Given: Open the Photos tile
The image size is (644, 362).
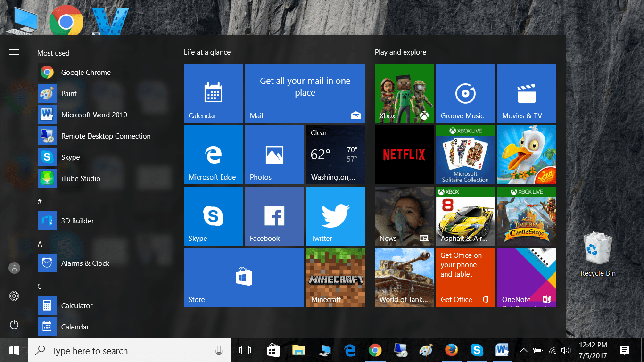Looking at the screenshot, I should (274, 155).
